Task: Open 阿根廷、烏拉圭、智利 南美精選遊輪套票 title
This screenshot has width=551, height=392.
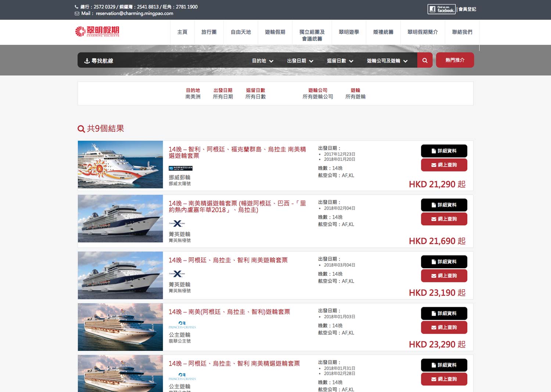Action: point(234,364)
